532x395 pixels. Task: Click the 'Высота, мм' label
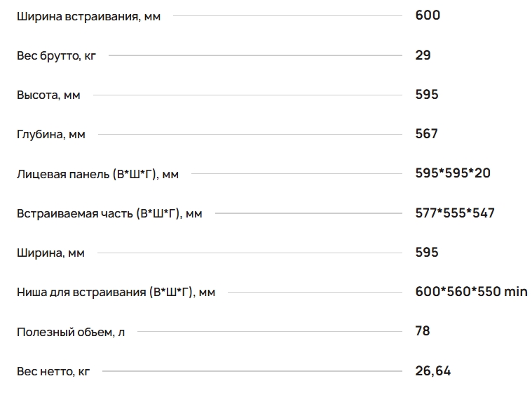point(48,95)
